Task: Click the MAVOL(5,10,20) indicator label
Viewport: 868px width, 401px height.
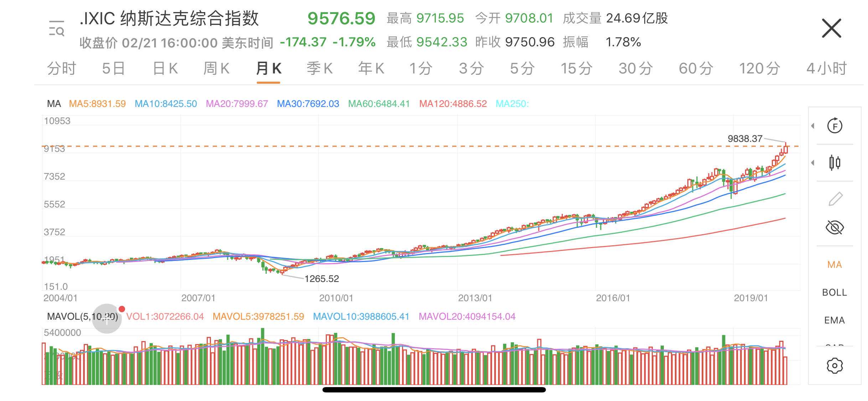Action: (x=82, y=317)
